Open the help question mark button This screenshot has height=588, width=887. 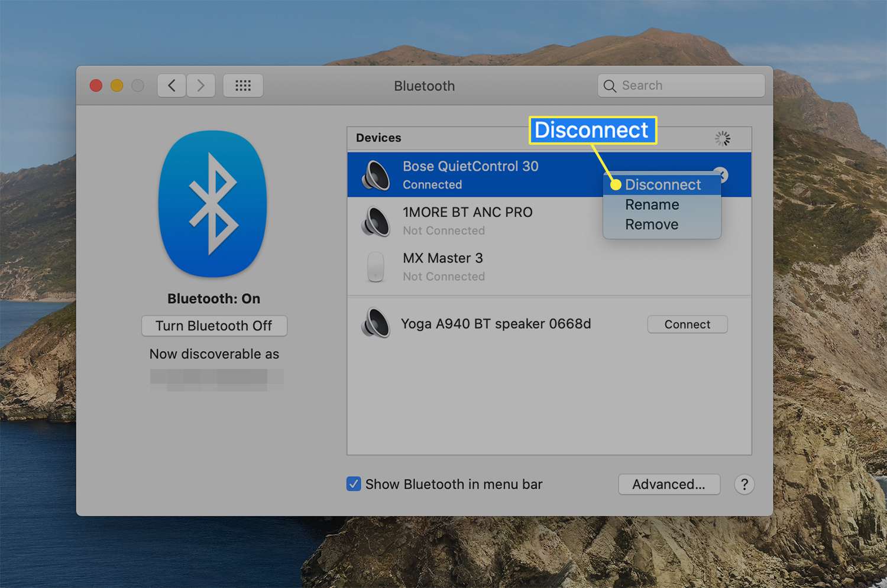[744, 485]
